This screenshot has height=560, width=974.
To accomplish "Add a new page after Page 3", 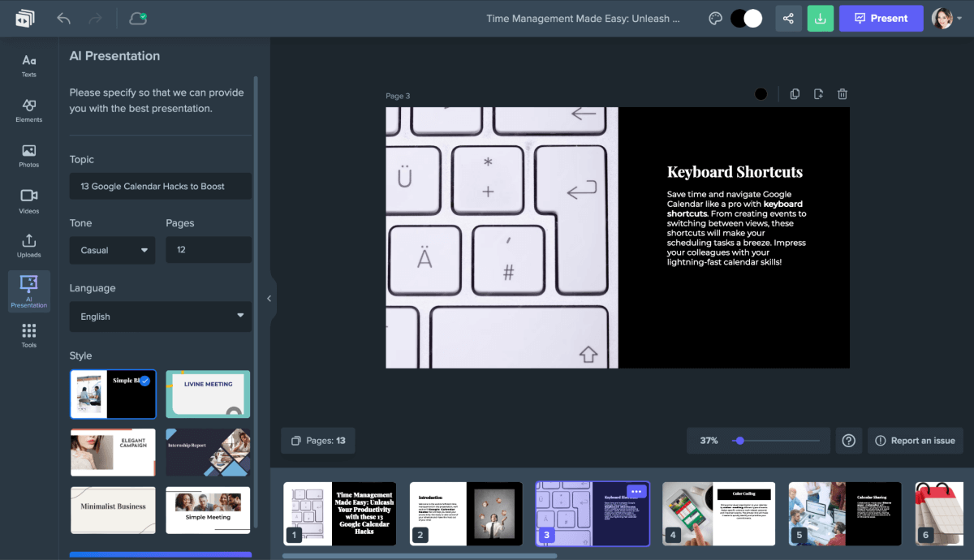I will click(818, 94).
